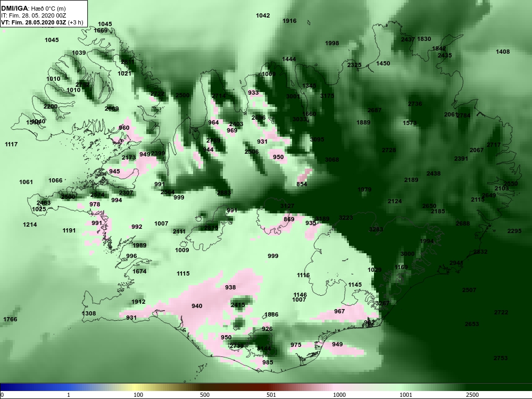532x399 pixels.
Task: Select the value 2463
Action: click(44, 203)
